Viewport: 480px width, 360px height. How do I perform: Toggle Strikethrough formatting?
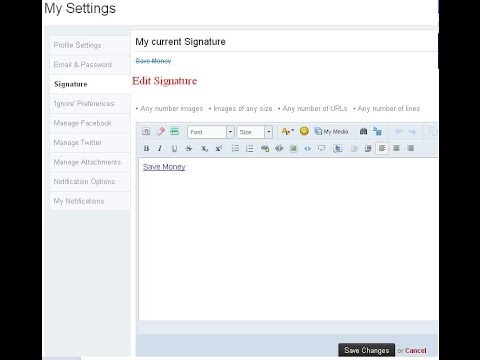click(x=189, y=149)
